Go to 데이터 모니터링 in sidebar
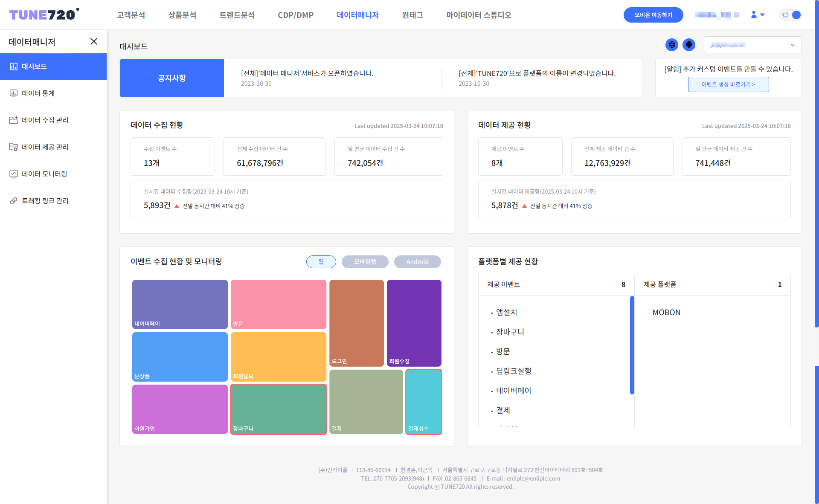This screenshot has height=504, width=819. [53, 174]
